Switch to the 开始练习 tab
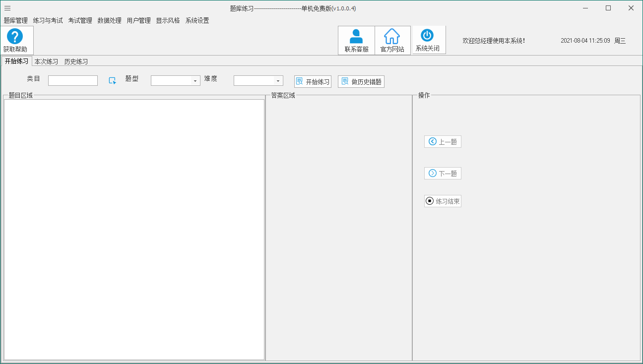This screenshot has height=364, width=643. (x=17, y=61)
